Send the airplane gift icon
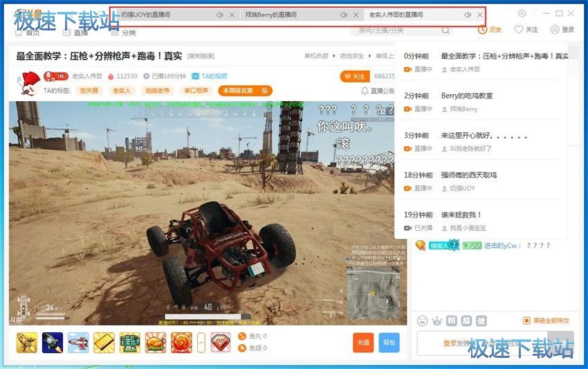Viewport: 588px width, 369px height. click(x=78, y=343)
